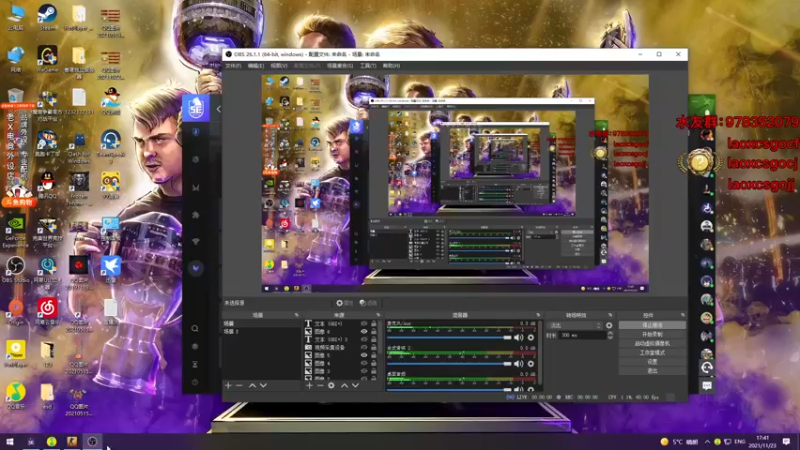Toggle visibility of 图像 4 source
The height and width of the screenshot is (450, 800).
(x=364, y=363)
